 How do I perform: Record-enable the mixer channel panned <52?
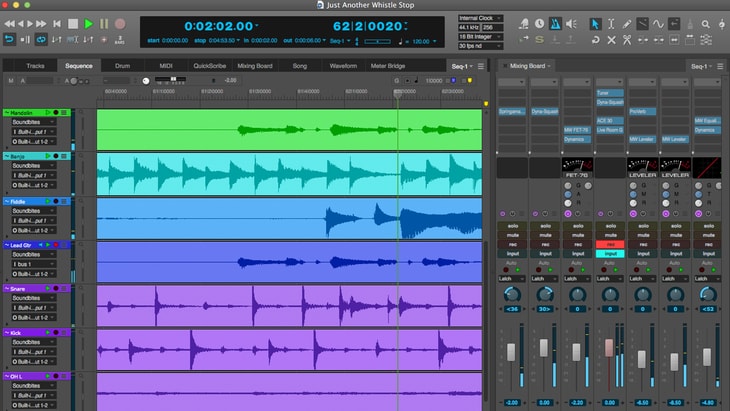click(x=708, y=244)
